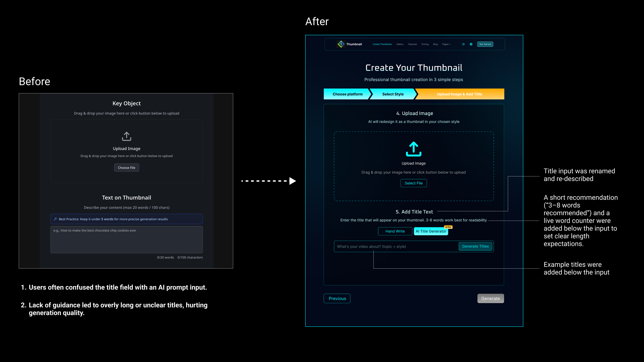Toggle the sun light-mode theme icon
Image resolution: width=644 pixels, height=362 pixels.
click(463, 44)
